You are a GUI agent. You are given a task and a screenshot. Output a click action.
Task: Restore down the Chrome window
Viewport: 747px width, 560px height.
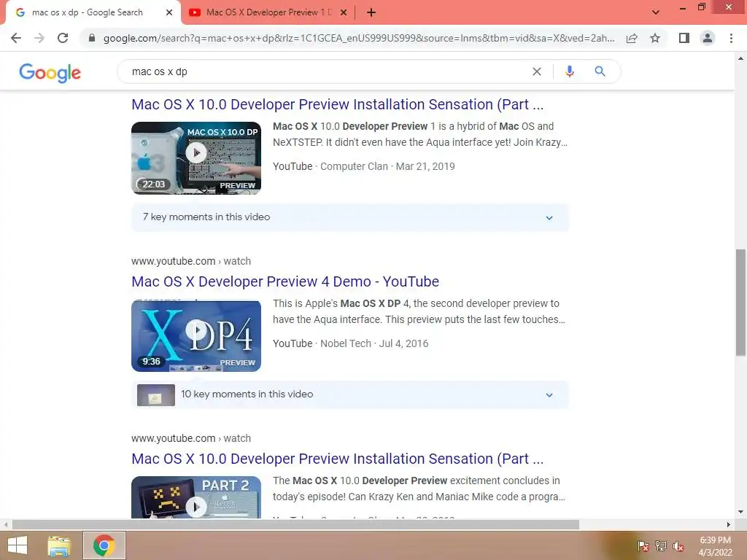[702, 7]
